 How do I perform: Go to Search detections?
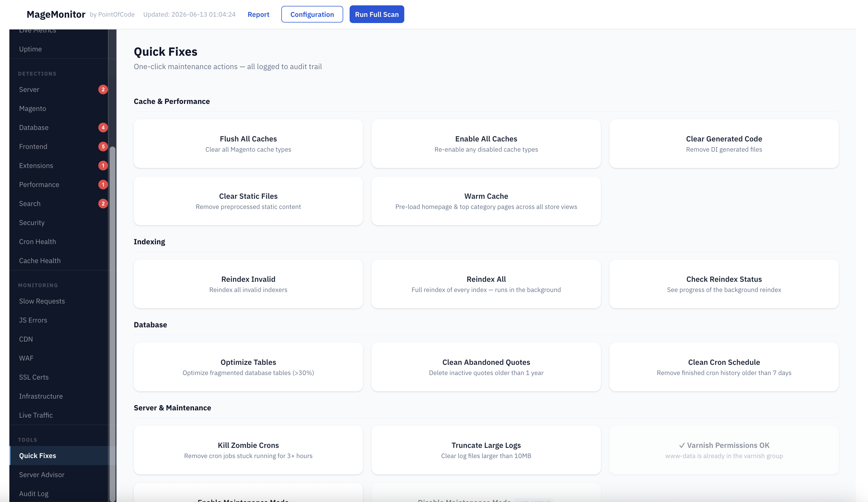59,204
